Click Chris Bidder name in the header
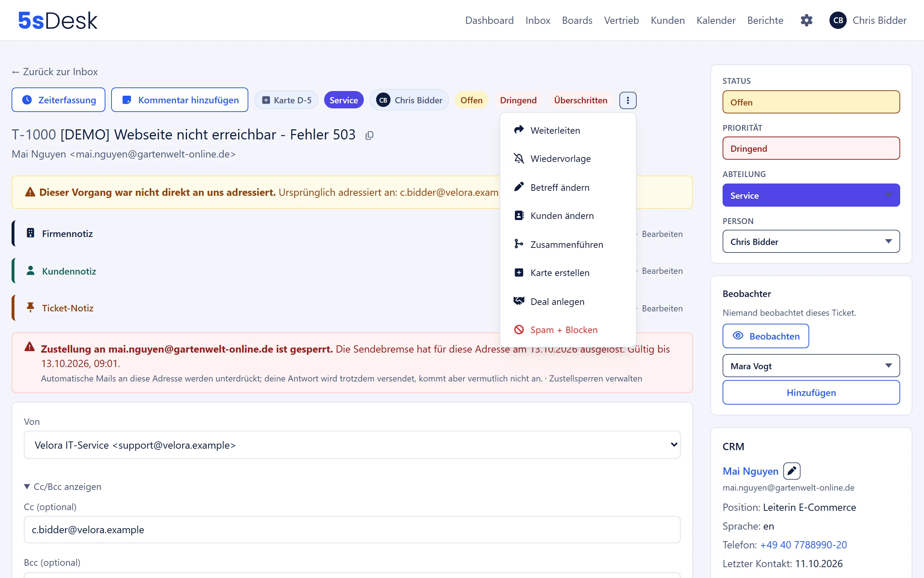The image size is (924, 578). (x=879, y=20)
